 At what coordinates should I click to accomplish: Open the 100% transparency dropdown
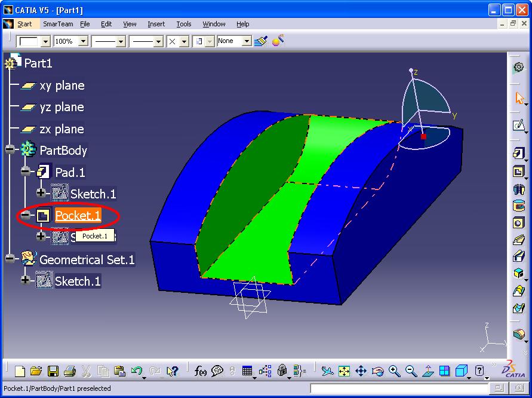pyautogui.click(x=83, y=41)
